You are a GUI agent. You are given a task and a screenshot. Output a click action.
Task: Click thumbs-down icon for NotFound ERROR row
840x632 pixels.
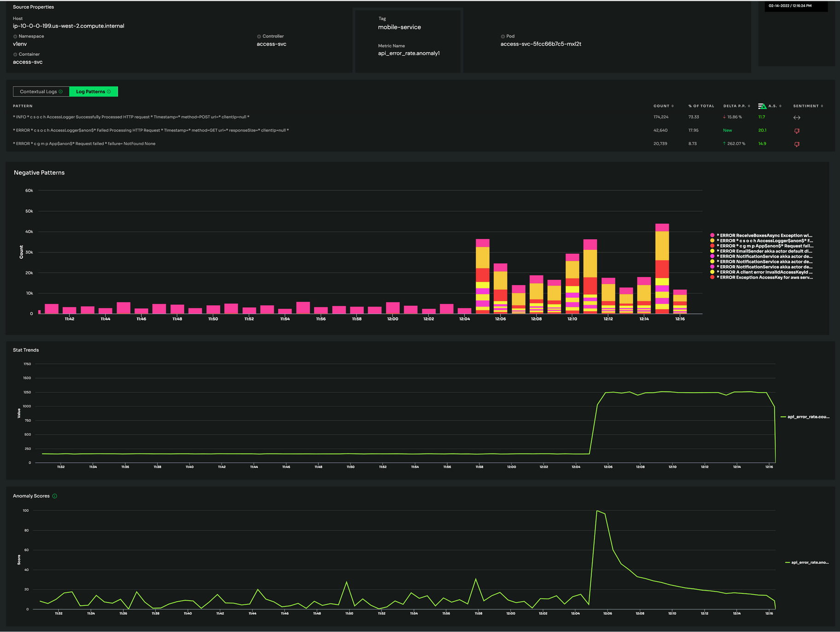tap(797, 145)
